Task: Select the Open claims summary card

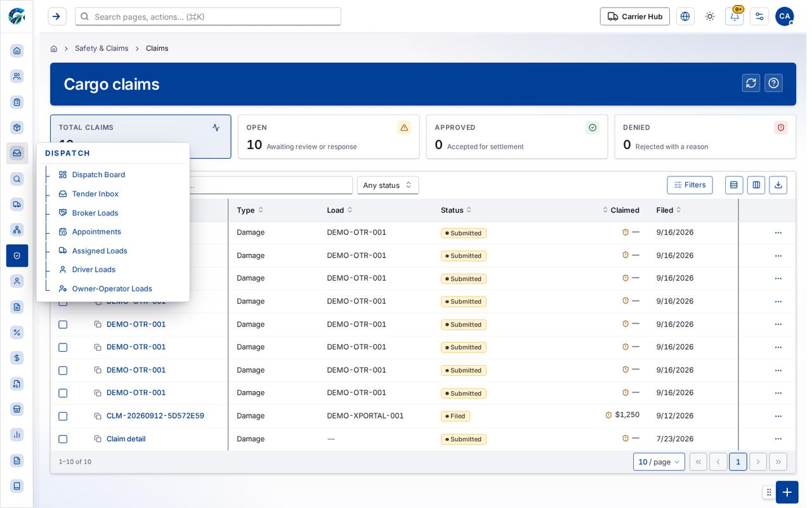Action: pos(329,137)
